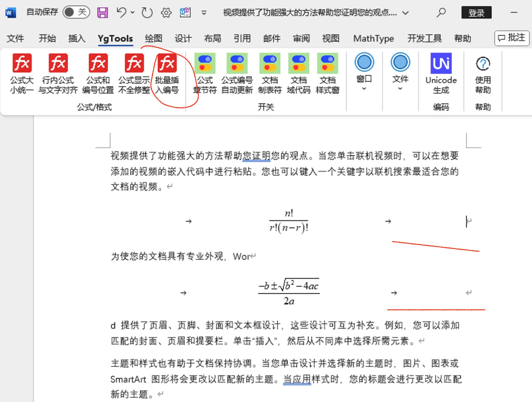Expand the document title dropdown chevron
Image resolution: width=532 pixels, height=402 pixels.
click(x=406, y=13)
